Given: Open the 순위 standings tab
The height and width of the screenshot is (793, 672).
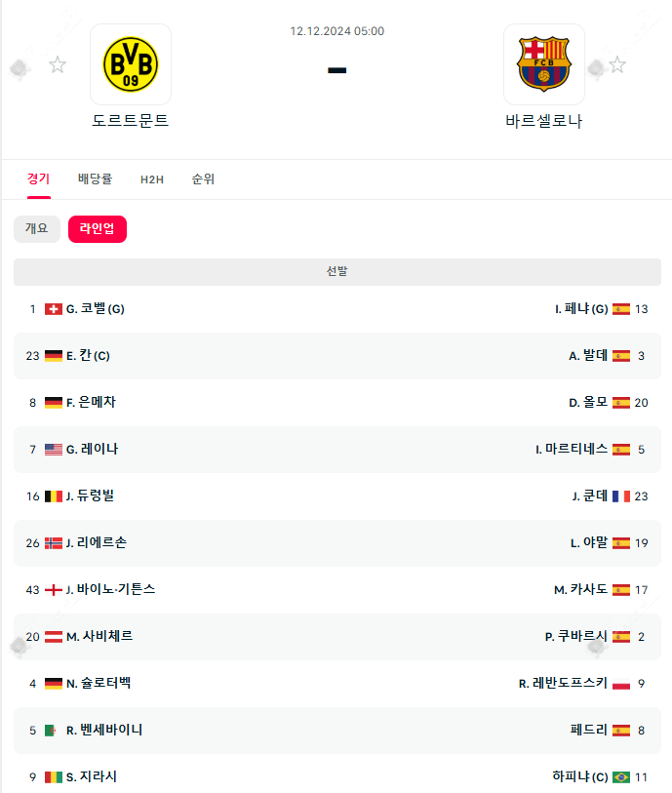Looking at the screenshot, I should click(x=203, y=179).
